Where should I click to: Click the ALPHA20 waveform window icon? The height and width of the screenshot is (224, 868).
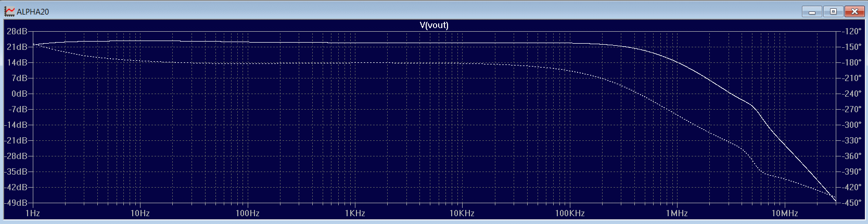pos(9,11)
